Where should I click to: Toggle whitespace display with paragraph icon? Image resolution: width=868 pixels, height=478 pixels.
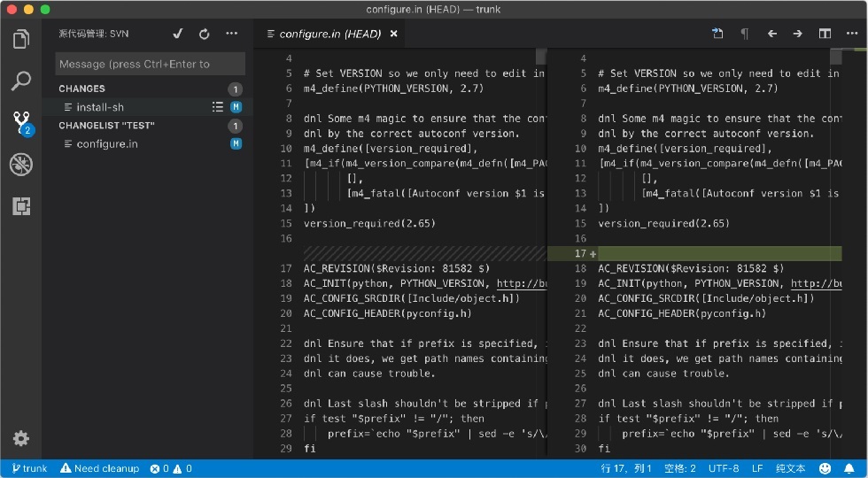(x=745, y=34)
